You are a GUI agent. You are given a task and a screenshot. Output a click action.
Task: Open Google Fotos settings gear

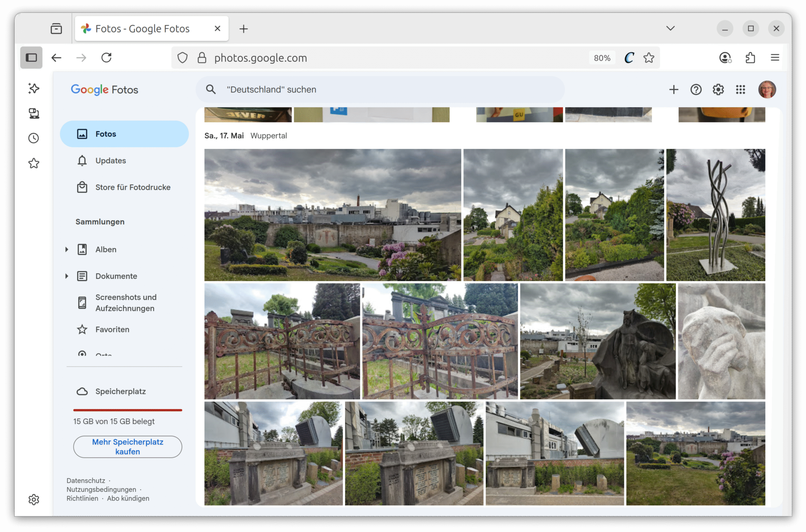click(x=718, y=90)
